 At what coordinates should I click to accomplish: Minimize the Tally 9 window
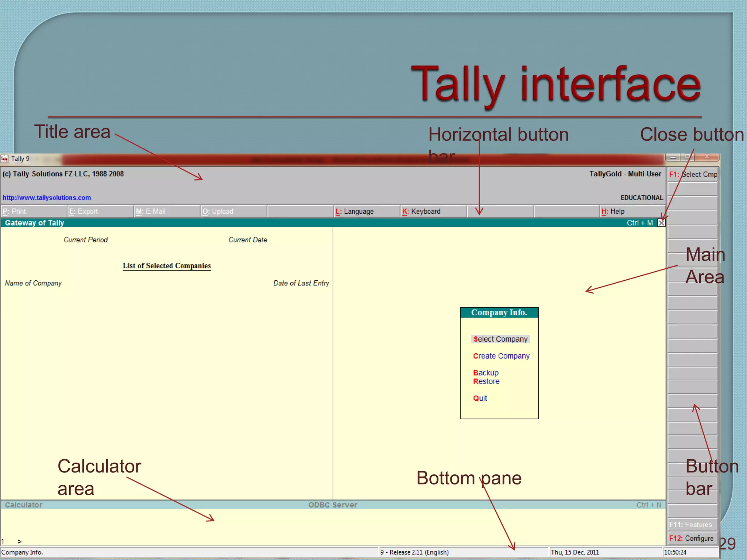tap(673, 157)
